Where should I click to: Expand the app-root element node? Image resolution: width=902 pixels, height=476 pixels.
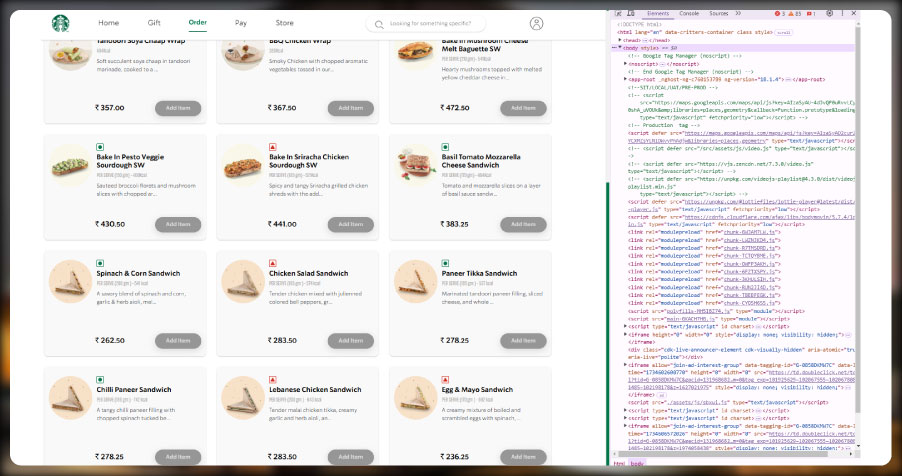pos(626,76)
